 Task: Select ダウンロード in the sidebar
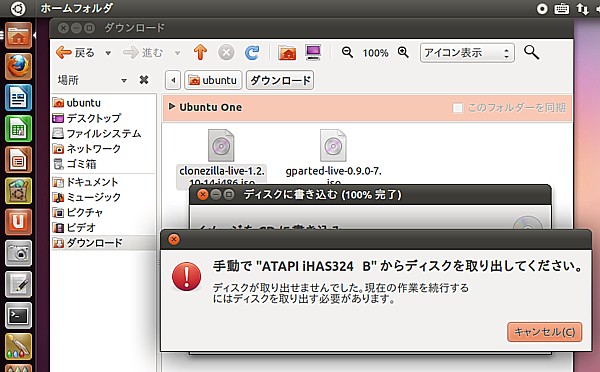tap(103, 243)
